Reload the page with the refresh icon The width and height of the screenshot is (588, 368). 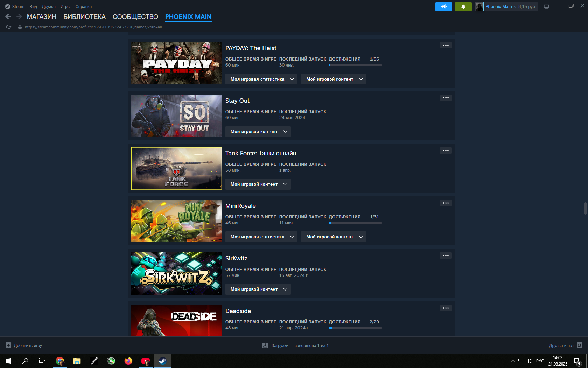(x=8, y=27)
